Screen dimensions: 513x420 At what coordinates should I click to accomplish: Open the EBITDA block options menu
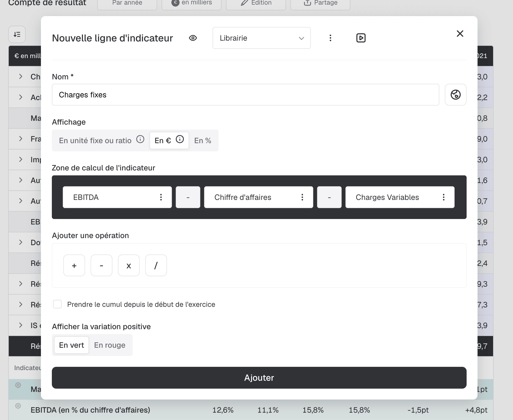click(x=161, y=197)
